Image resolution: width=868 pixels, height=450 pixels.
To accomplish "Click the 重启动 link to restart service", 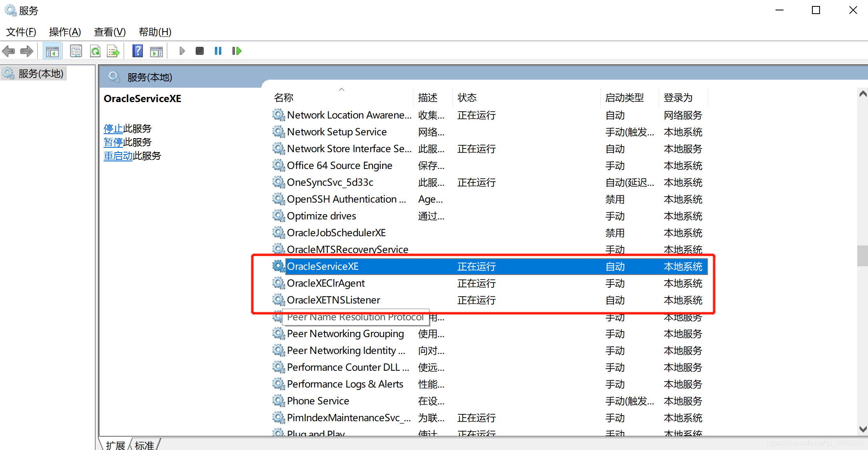I will [x=118, y=156].
